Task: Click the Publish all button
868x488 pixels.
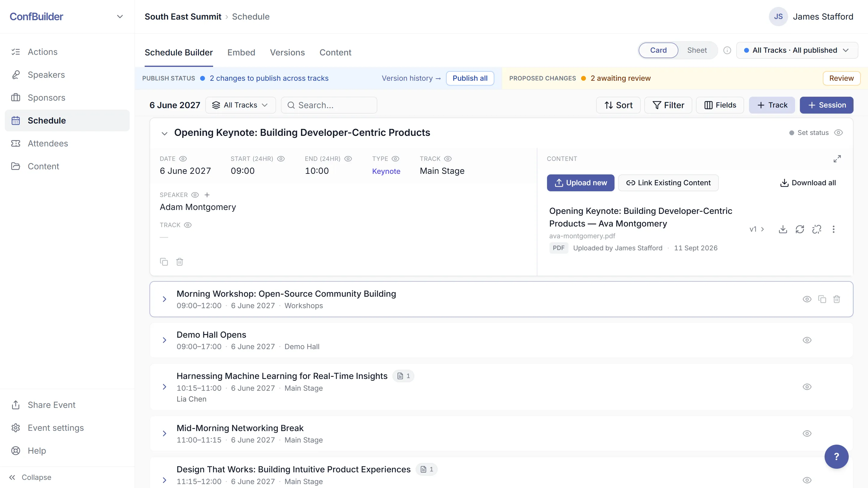Action: (470, 78)
